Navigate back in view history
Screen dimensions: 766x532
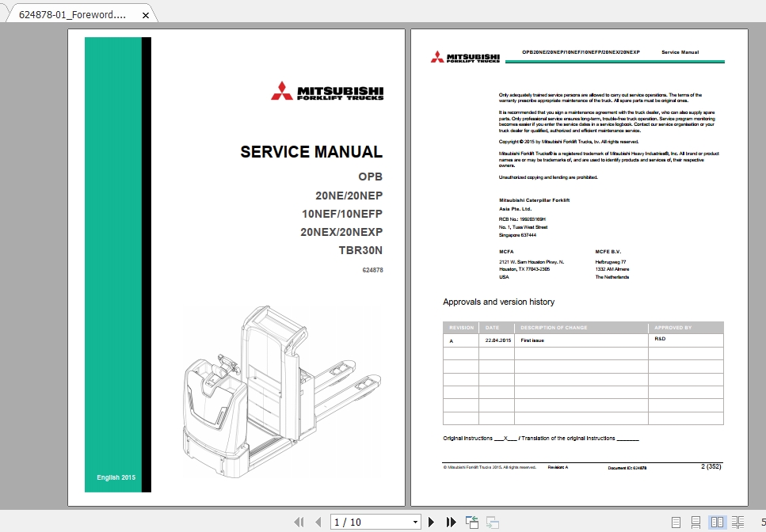pyautogui.click(x=472, y=522)
